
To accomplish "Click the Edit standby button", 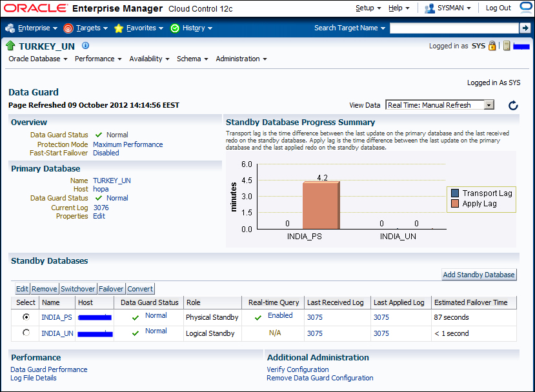I will [22, 289].
